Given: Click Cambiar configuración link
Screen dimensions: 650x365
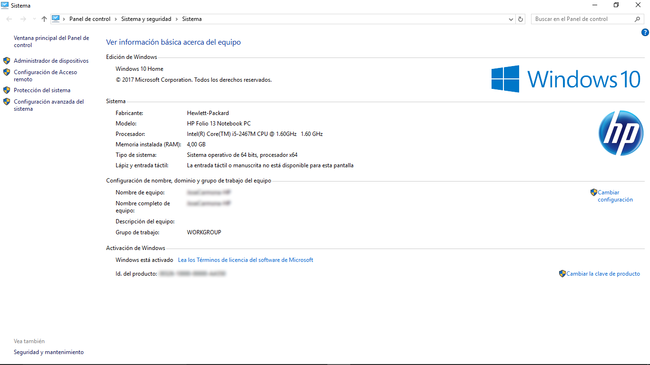Looking at the screenshot, I should [615, 196].
